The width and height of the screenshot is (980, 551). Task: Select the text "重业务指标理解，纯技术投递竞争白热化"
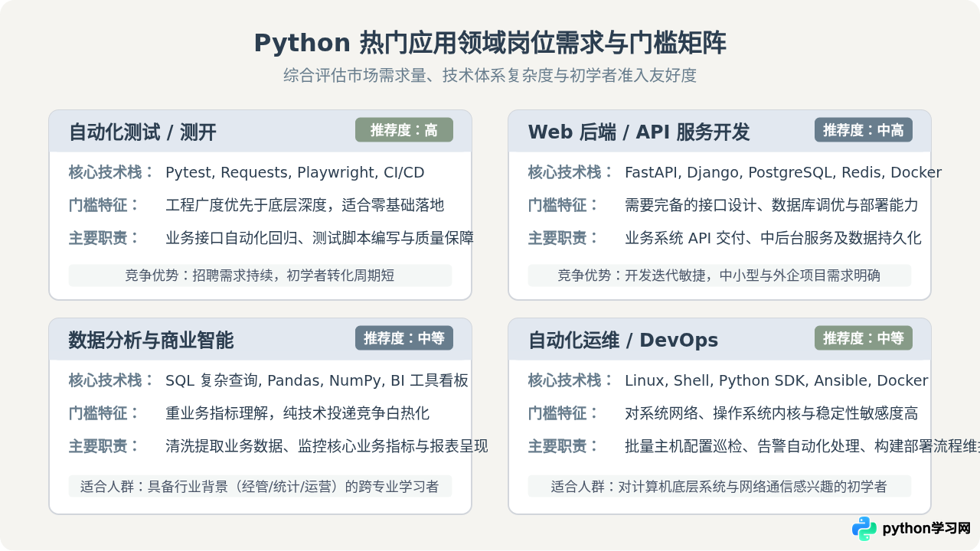[298, 413]
